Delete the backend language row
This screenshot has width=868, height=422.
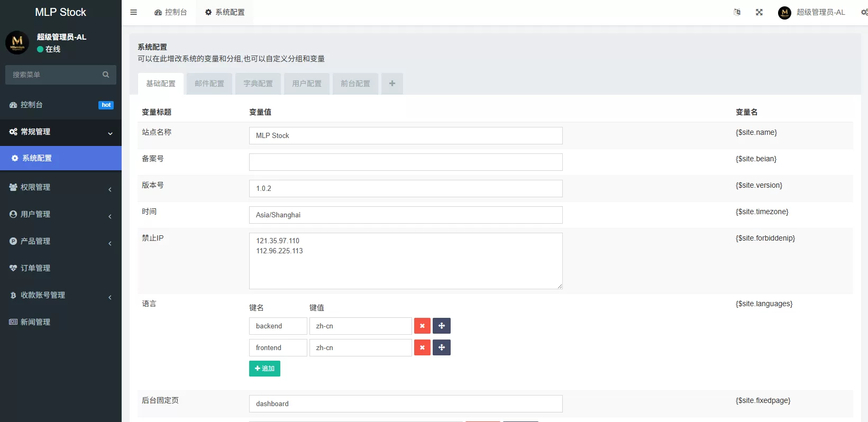(422, 326)
